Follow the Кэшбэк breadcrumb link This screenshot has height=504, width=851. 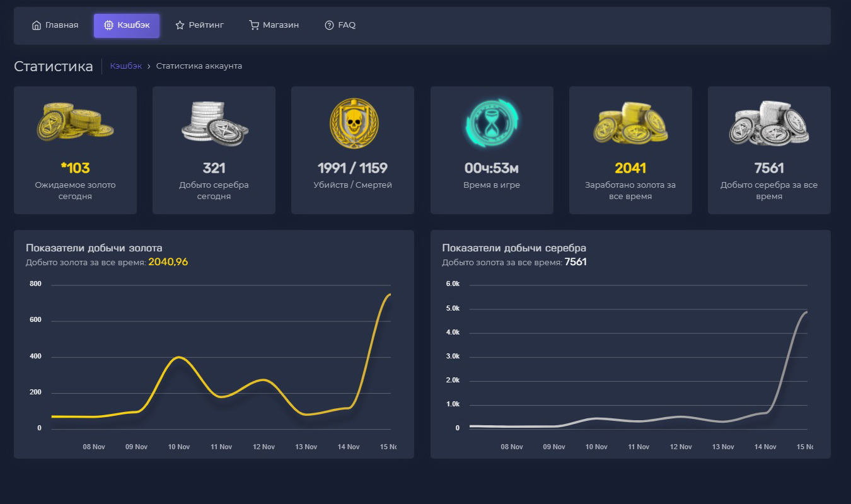pos(126,66)
